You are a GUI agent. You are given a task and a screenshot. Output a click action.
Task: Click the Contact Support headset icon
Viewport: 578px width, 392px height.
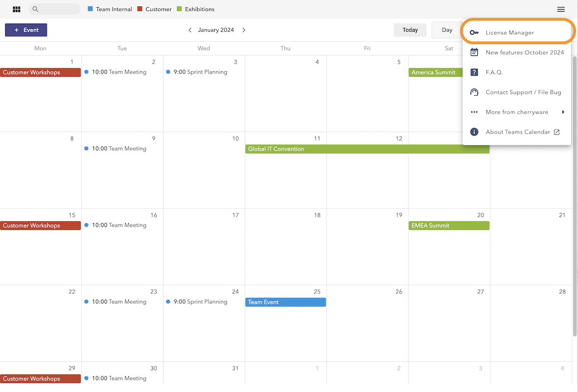[474, 92]
